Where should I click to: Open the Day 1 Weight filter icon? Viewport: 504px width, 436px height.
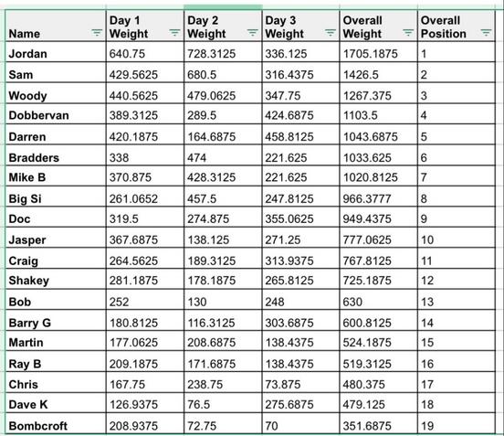pyautogui.click(x=174, y=32)
